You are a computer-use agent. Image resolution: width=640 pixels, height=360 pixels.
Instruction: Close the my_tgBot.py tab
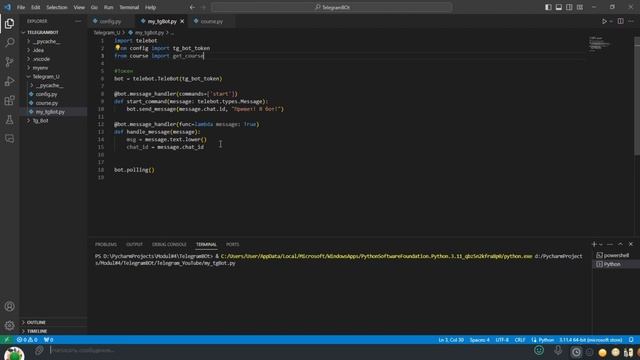[182, 21]
